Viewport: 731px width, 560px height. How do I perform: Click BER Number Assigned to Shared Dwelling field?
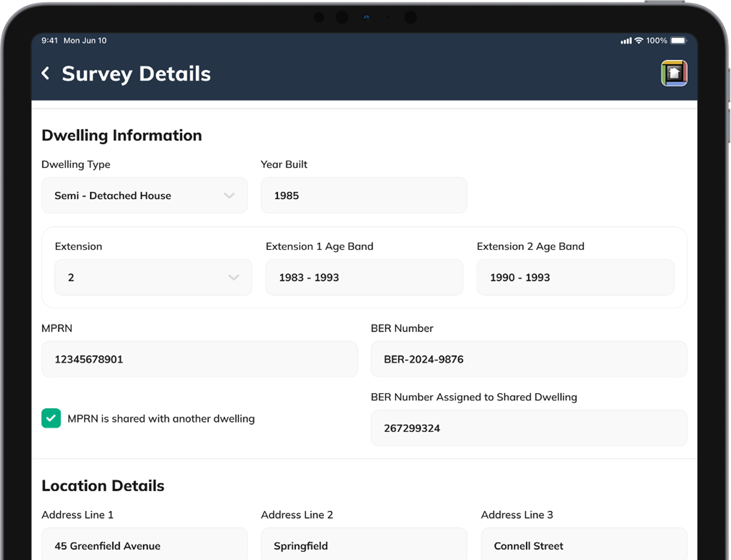528,428
